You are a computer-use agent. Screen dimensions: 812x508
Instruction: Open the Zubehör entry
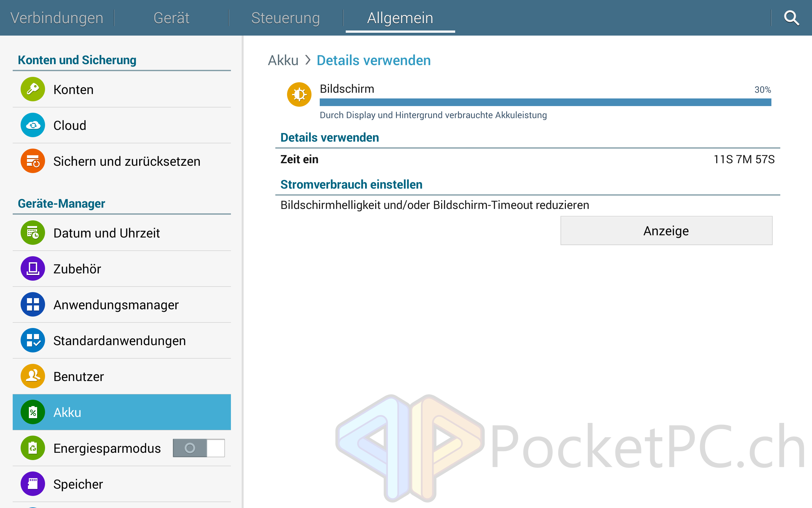point(122,269)
